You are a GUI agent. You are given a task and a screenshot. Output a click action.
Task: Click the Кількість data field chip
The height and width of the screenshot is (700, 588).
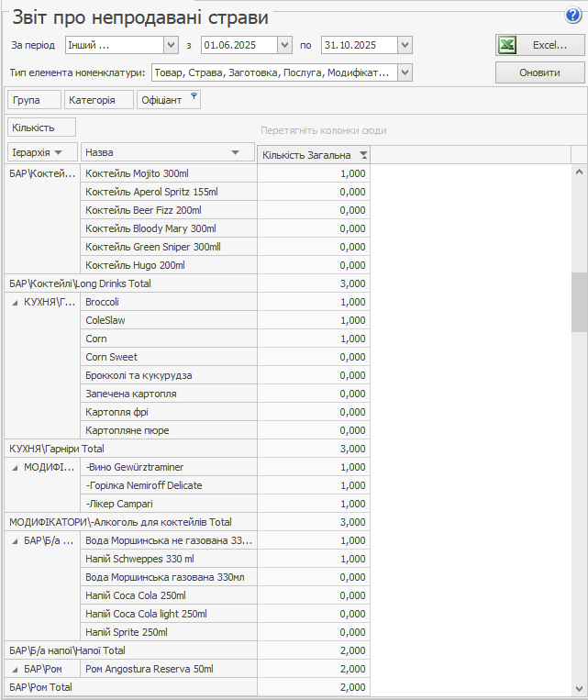coord(40,128)
